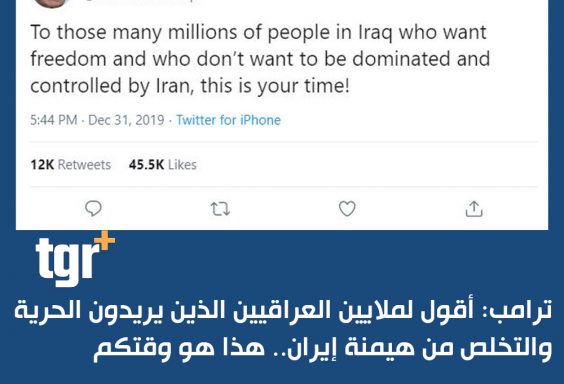Click the '45.5K' likes count number
Screen dimensions: 564x384
coord(146,165)
